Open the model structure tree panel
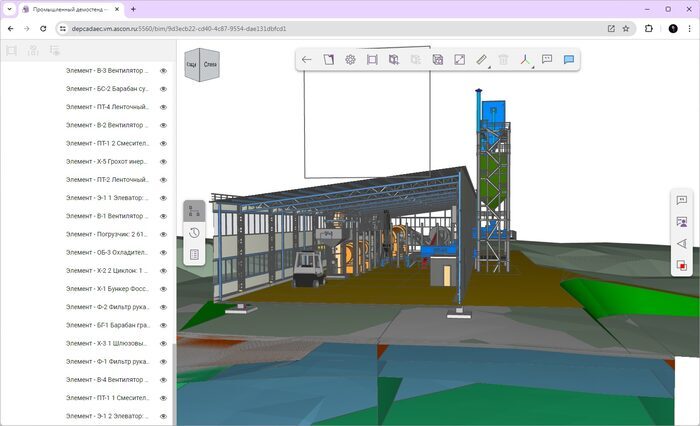 (194, 211)
